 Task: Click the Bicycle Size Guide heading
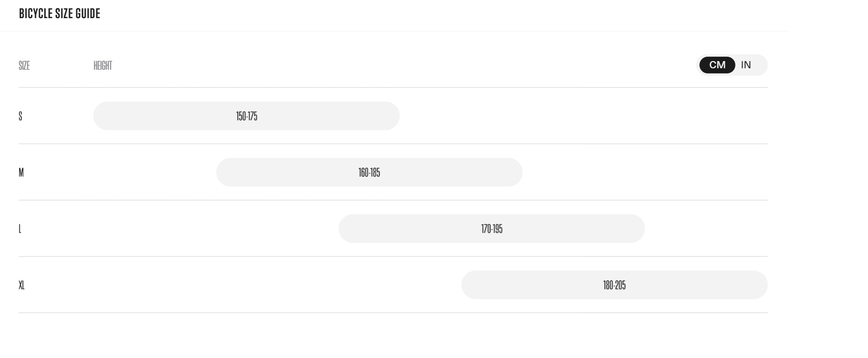[x=60, y=14]
